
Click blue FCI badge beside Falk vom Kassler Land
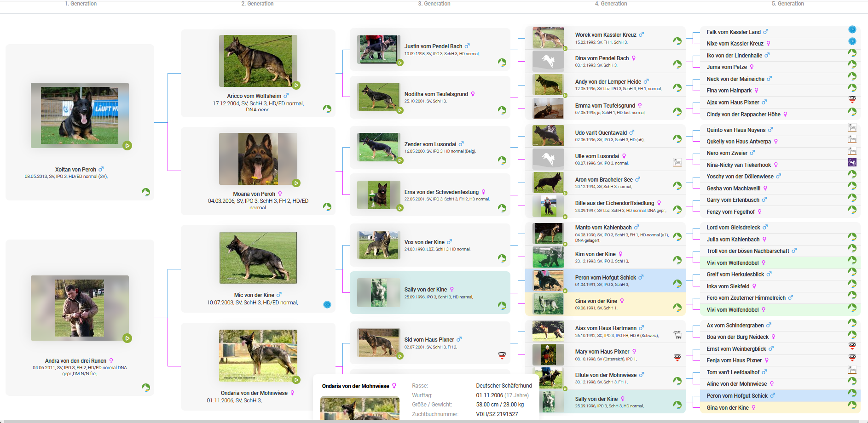(852, 29)
